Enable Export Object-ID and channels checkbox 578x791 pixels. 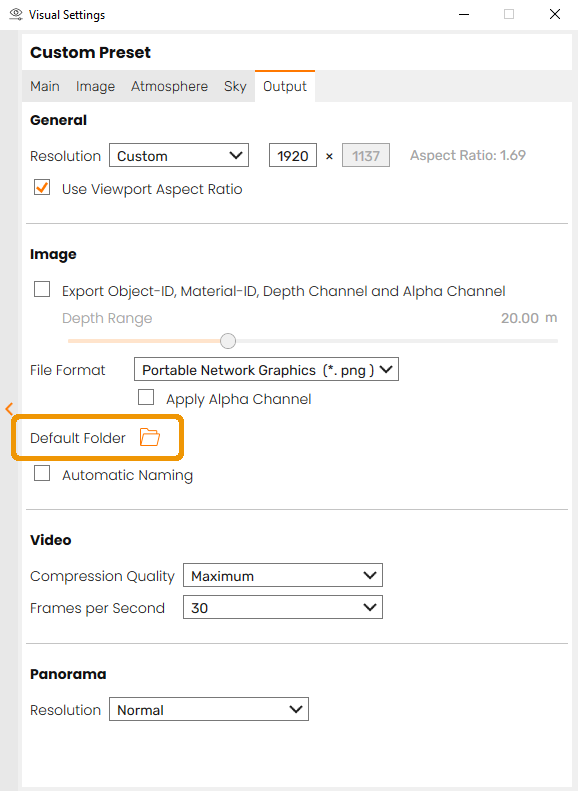point(42,290)
